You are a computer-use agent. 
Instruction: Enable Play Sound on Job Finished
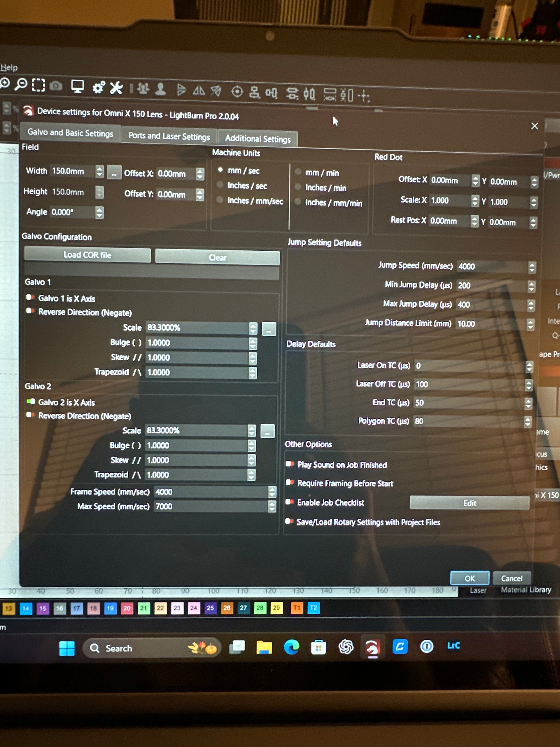(x=290, y=464)
